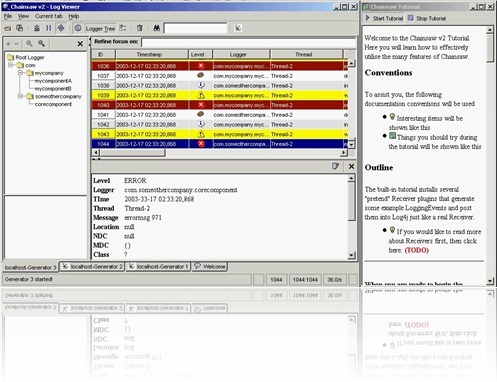The width and height of the screenshot is (497, 382).
Task: Sort by the Level column header
Action: click(x=201, y=54)
